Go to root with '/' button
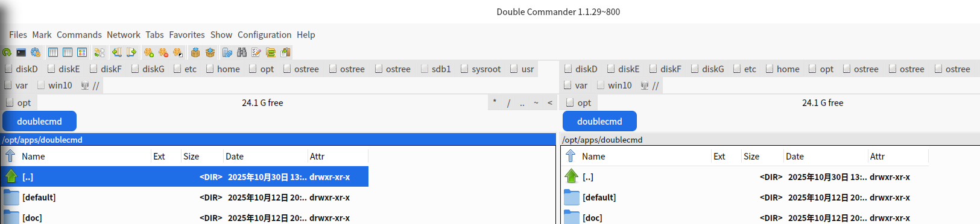 click(x=508, y=103)
